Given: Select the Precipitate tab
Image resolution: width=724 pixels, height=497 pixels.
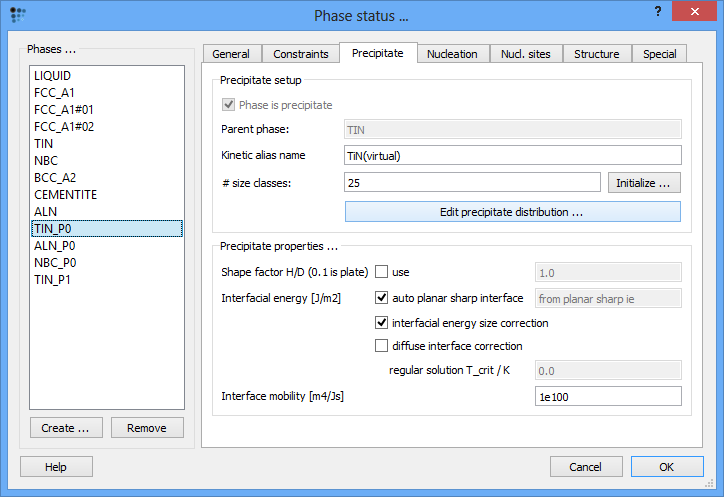Looking at the screenshot, I should pos(378,53).
